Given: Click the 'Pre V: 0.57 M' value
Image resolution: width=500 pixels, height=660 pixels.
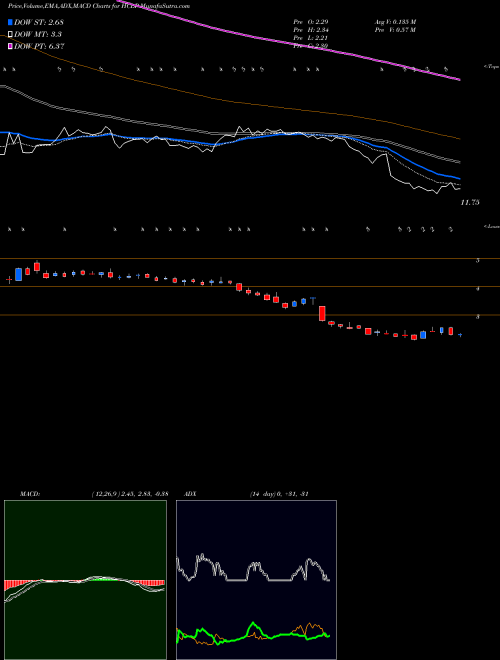Looking at the screenshot, I should click(x=395, y=30).
